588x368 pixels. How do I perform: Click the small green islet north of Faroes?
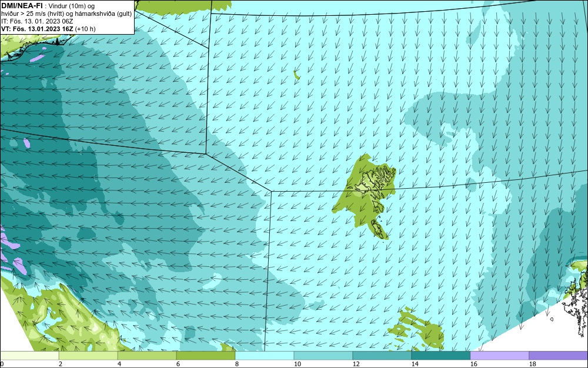coord(296,75)
